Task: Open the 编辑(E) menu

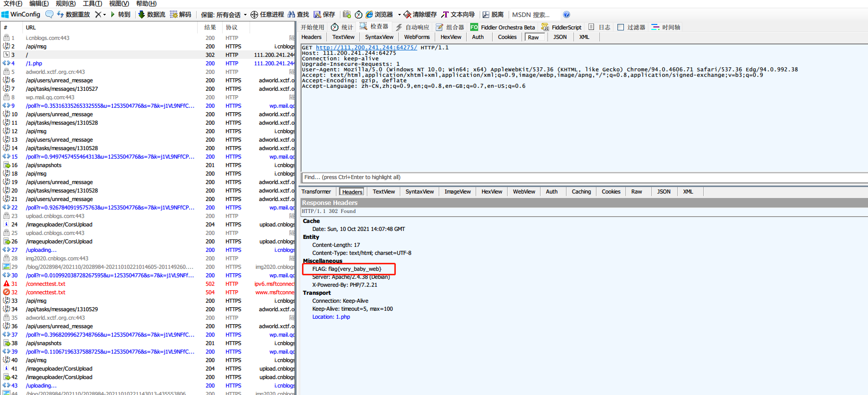Action: coord(39,3)
